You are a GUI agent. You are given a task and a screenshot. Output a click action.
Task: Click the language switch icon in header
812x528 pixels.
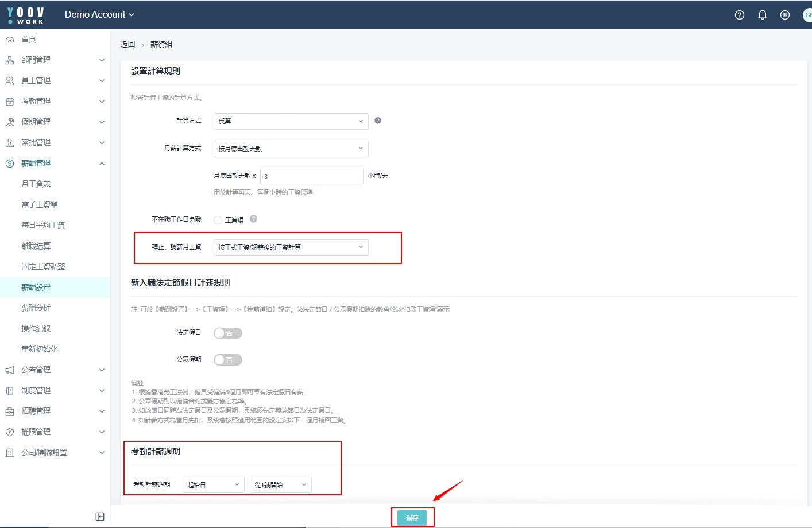(x=785, y=15)
